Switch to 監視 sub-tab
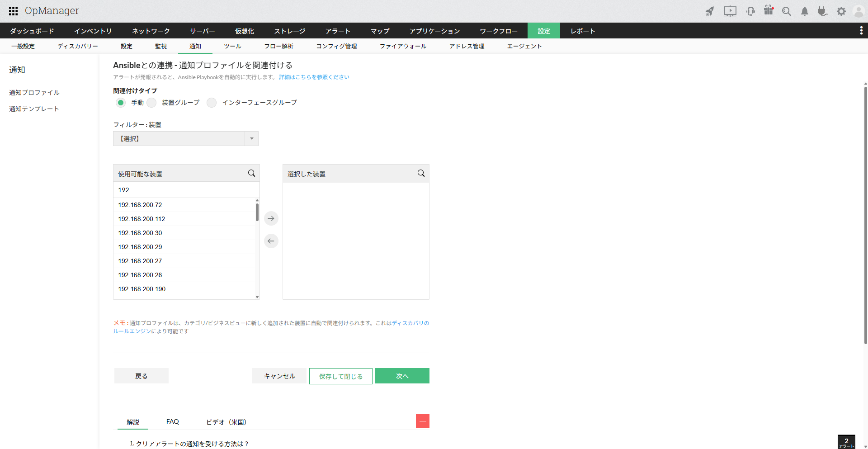The image size is (868, 449). coord(161,46)
